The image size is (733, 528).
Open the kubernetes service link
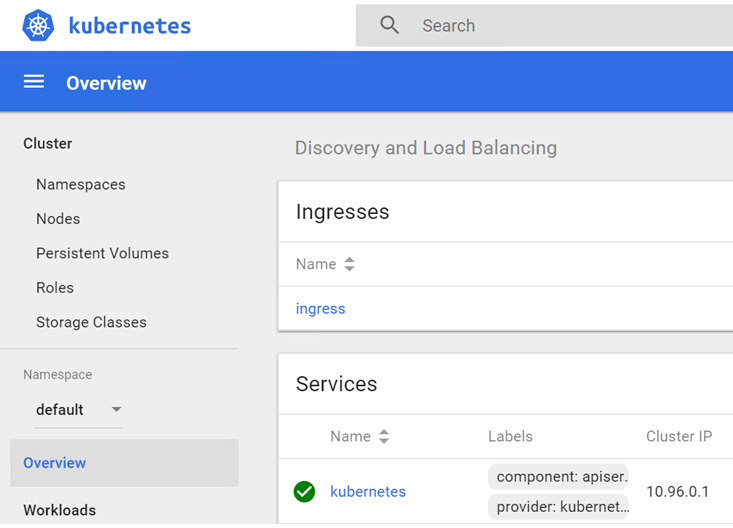(x=368, y=492)
